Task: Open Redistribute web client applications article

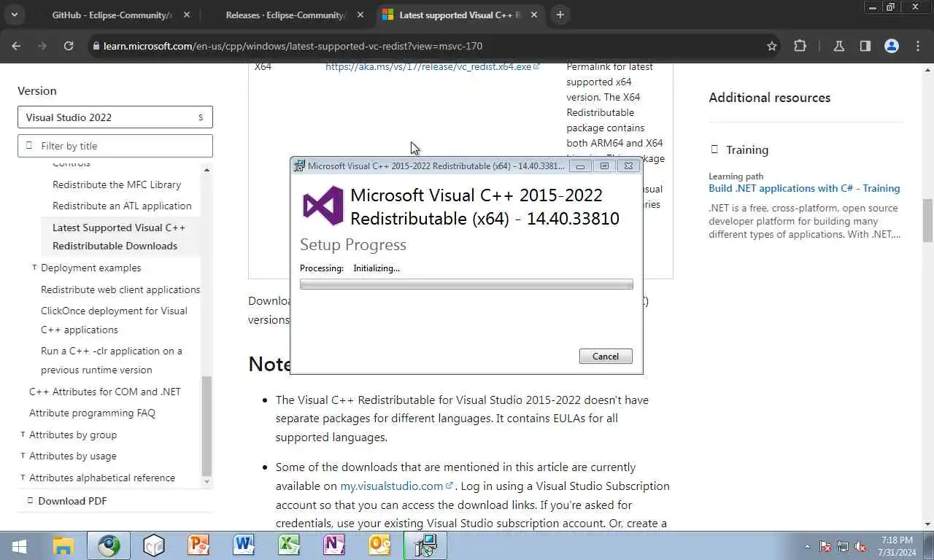Action: click(x=120, y=289)
